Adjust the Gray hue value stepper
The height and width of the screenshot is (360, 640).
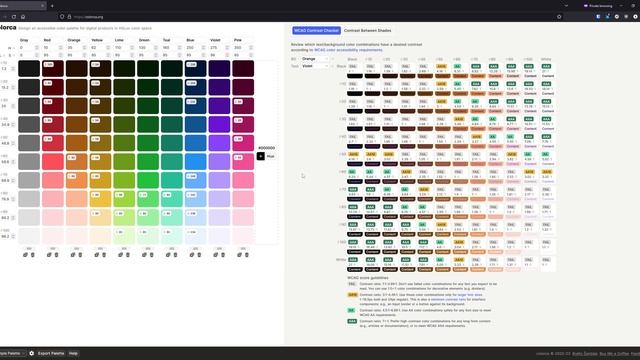point(36,48)
